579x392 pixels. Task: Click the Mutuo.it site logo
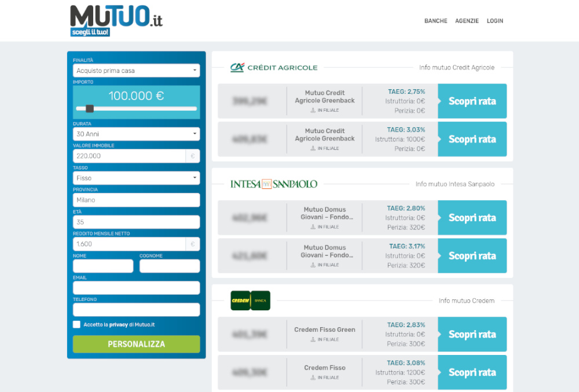pyautogui.click(x=113, y=18)
